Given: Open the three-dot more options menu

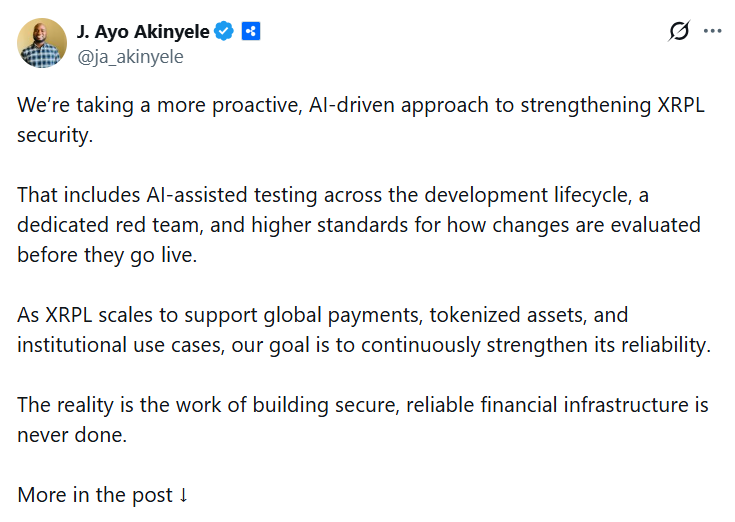Looking at the screenshot, I should [x=712, y=31].
